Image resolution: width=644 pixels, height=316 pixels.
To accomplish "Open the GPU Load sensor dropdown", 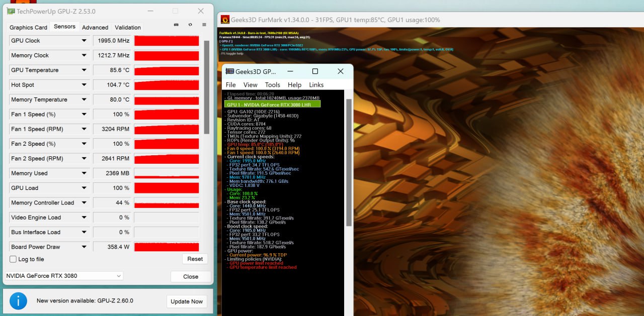I will pos(84,188).
